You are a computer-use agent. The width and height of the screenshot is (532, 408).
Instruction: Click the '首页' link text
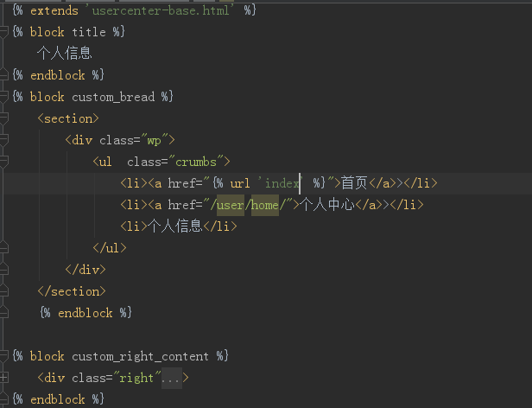point(355,183)
